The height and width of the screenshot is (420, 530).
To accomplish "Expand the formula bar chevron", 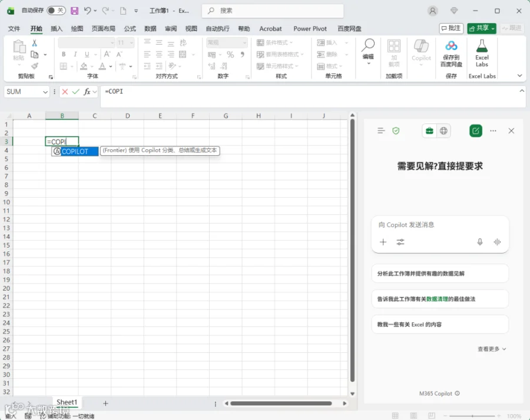I will (522, 91).
